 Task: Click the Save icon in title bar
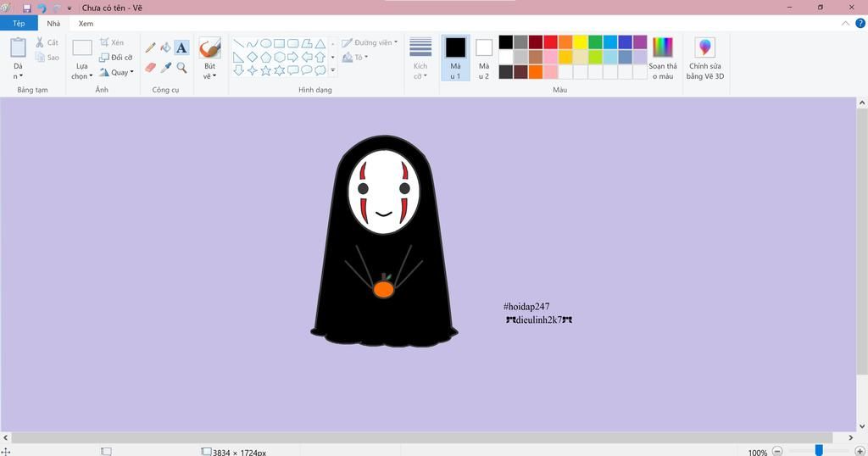[x=26, y=8]
